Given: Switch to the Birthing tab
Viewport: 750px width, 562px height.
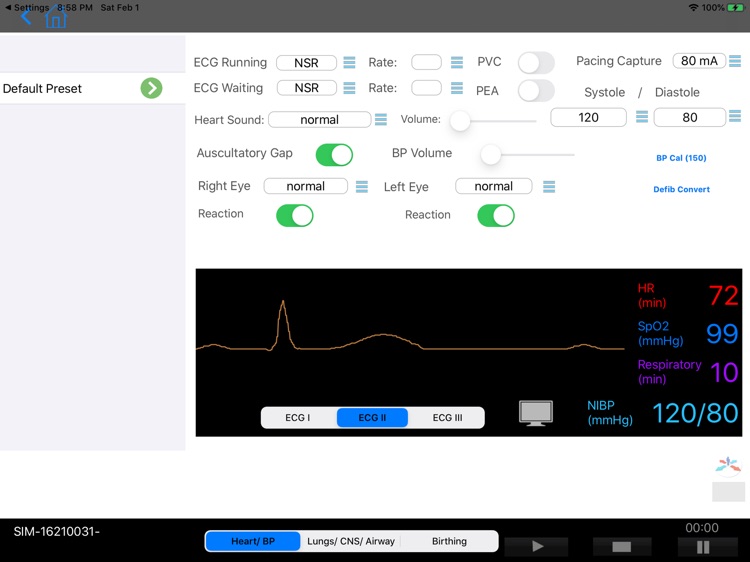Looking at the screenshot, I should click(x=449, y=541).
